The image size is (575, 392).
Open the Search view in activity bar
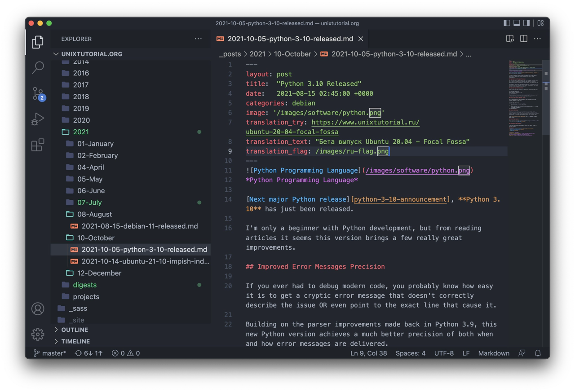tap(38, 67)
